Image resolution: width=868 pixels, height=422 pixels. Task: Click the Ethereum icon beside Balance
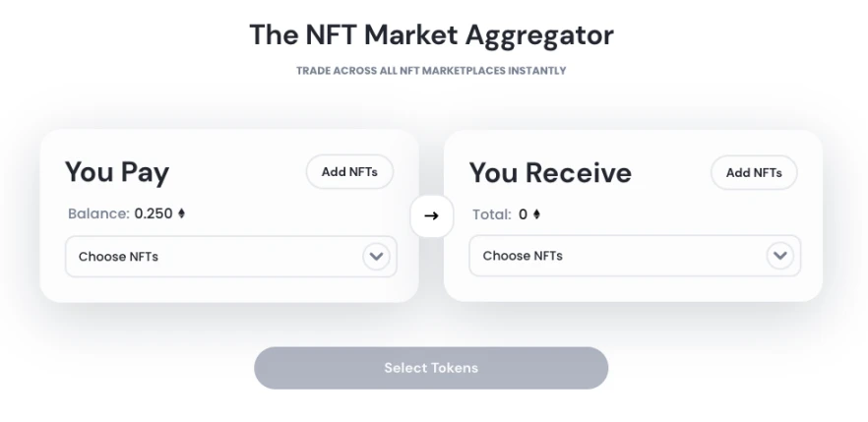(x=181, y=213)
